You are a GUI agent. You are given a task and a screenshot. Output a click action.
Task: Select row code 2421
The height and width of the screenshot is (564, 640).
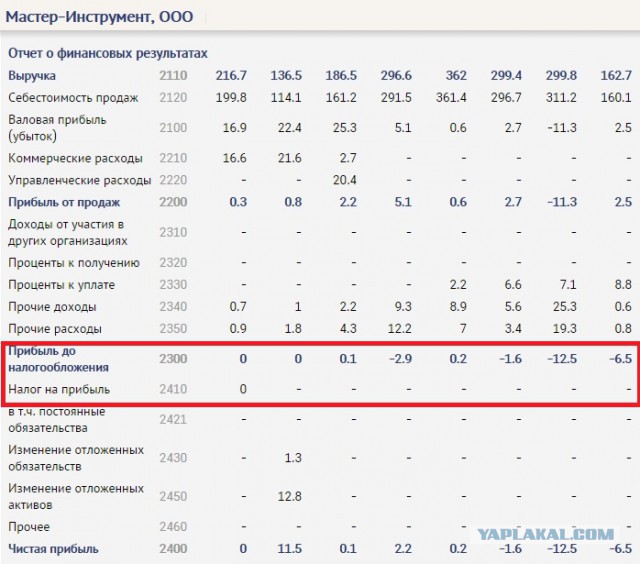tap(173, 419)
